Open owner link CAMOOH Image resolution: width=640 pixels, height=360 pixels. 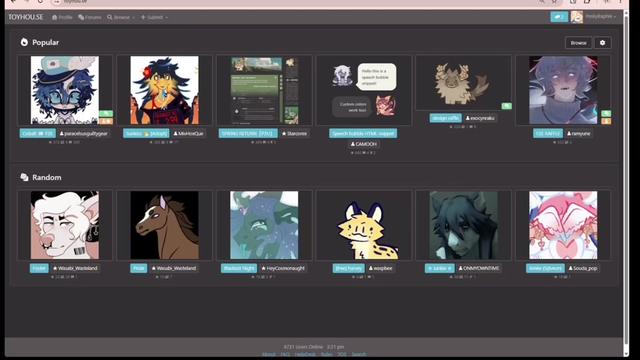(x=364, y=144)
